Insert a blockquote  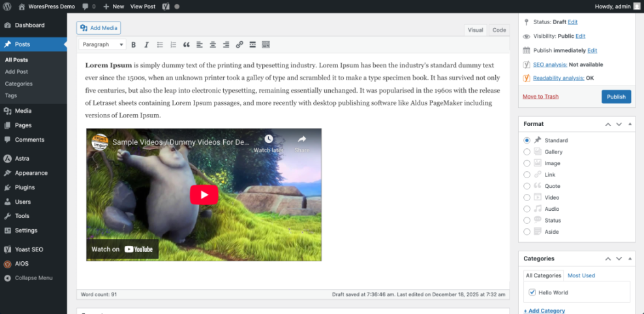coord(187,45)
